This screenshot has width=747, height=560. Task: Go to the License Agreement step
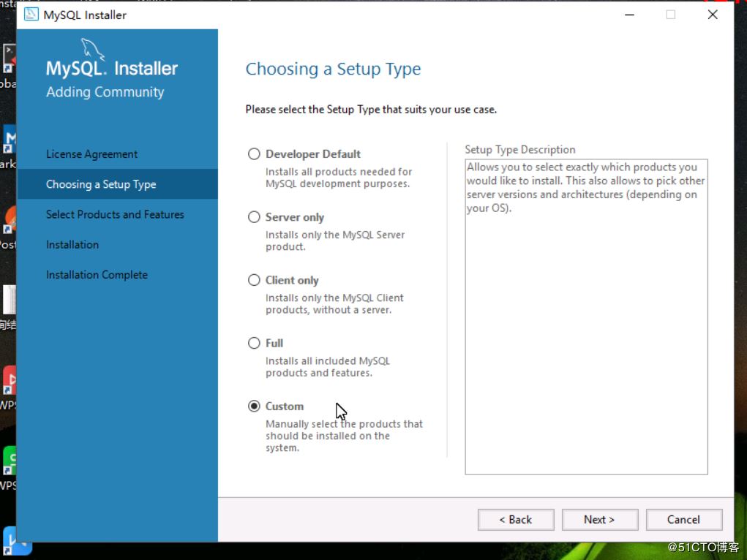coord(91,154)
